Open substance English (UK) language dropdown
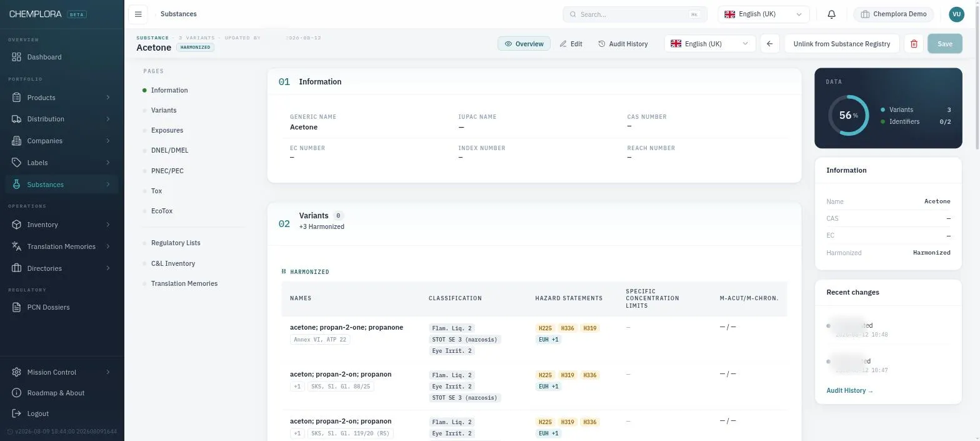The height and width of the screenshot is (441, 980). 709,44
